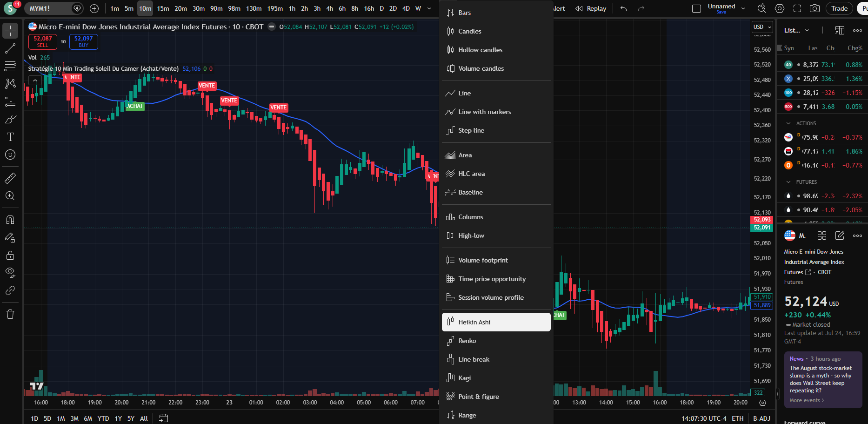Select the brush drawing tool
868x424 pixels.
[x=10, y=119]
